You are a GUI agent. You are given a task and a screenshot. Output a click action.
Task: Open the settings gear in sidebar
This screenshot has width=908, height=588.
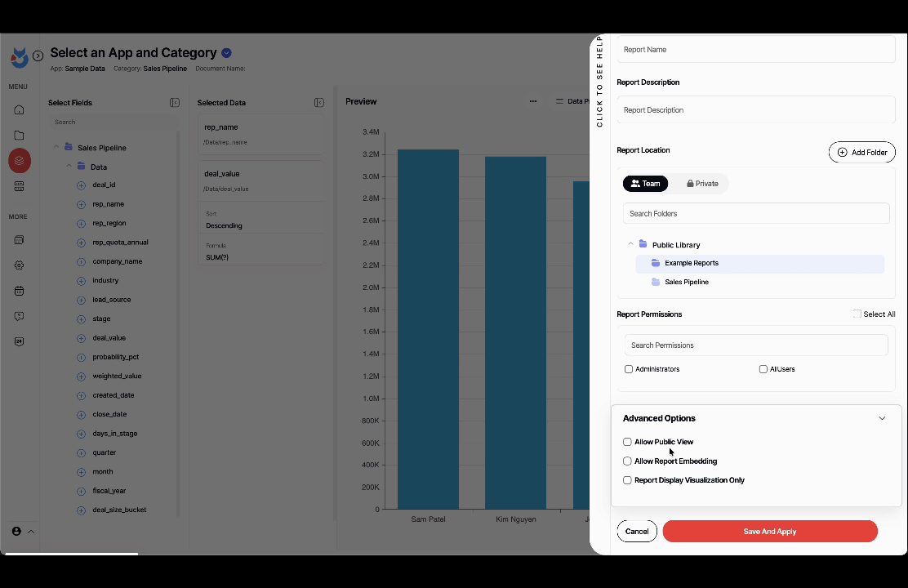click(x=20, y=265)
